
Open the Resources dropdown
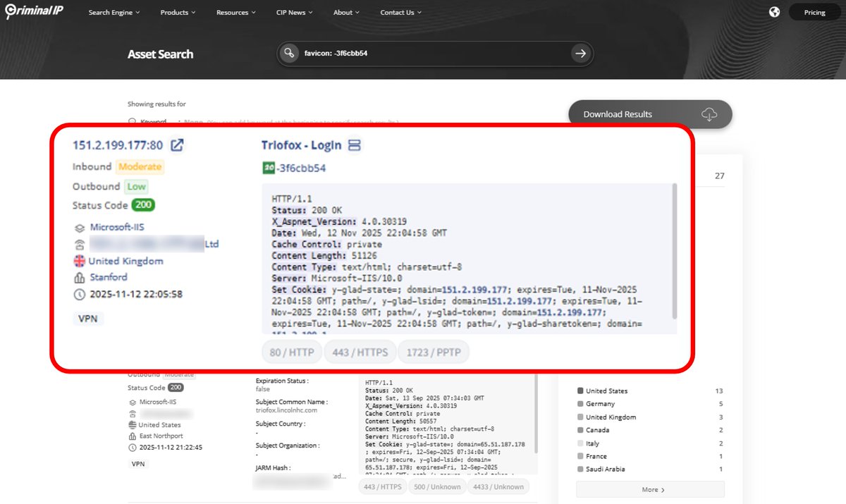235,12
